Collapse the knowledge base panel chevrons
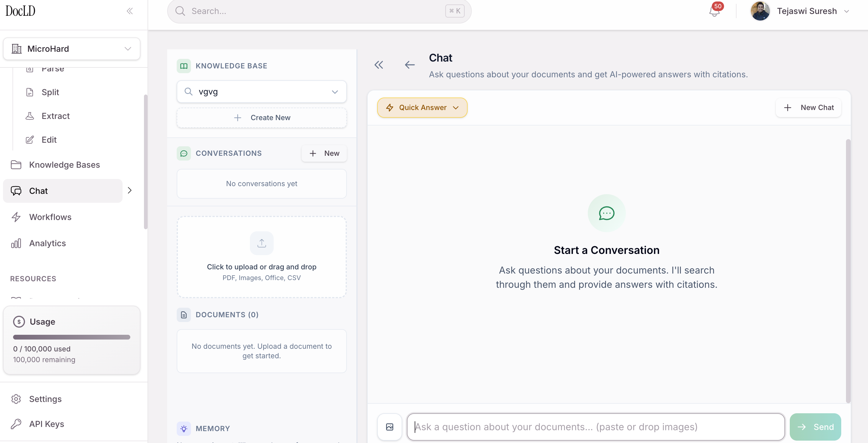 pyautogui.click(x=379, y=65)
